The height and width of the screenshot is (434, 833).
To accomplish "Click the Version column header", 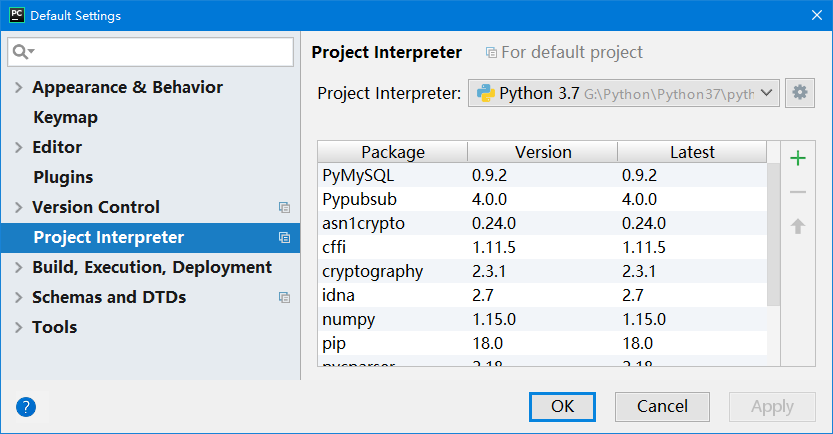I will (542, 152).
